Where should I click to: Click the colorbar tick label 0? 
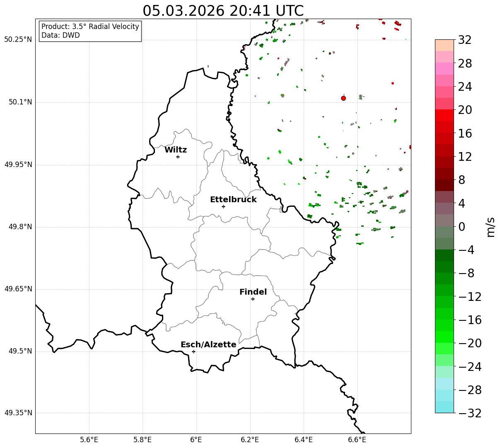point(461,227)
